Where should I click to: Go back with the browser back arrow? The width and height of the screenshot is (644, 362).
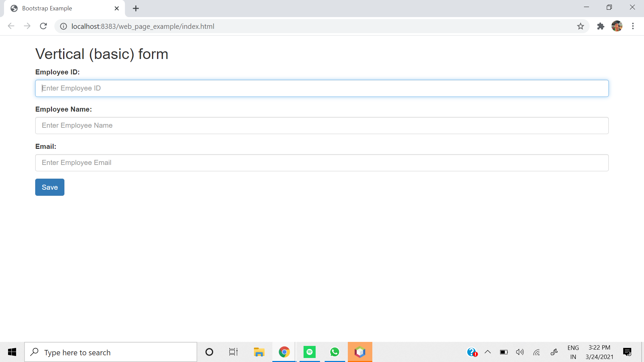click(x=11, y=26)
